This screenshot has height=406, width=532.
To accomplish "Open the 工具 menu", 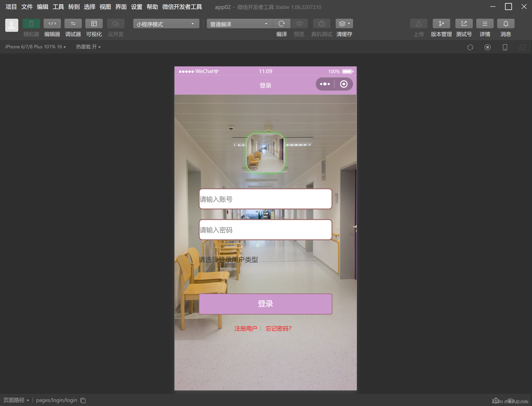I will click(58, 7).
